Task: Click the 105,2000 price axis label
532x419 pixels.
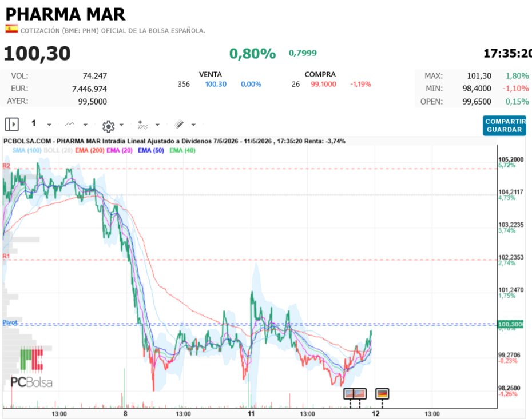Action: (511, 159)
